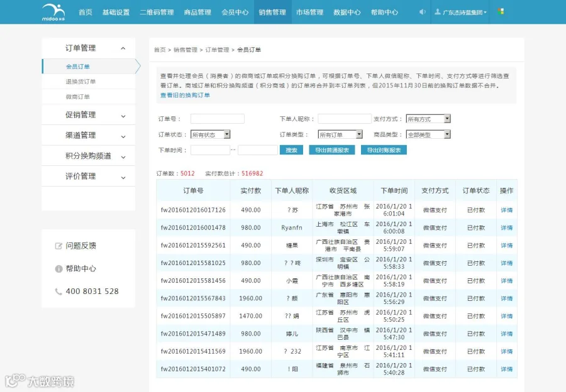Click the user account icon in the header
Image resolution: width=566 pixels, height=392 pixels.
pyautogui.click(x=438, y=12)
